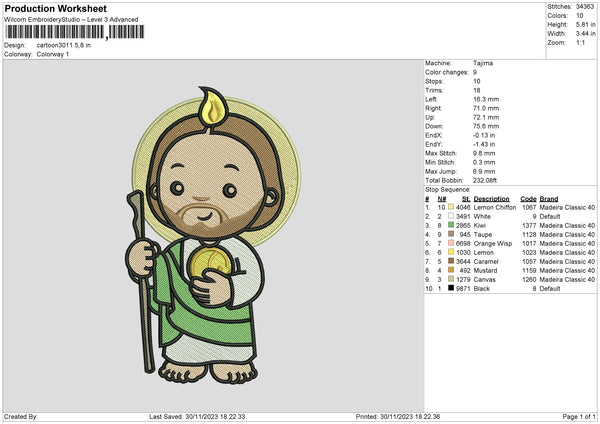Click the Lemon Chiffon description text
600x424 pixels.
pos(495,207)
